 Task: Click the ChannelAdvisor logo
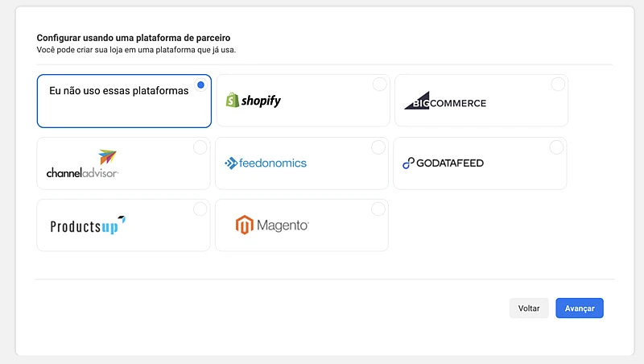[x=82, y=164]
